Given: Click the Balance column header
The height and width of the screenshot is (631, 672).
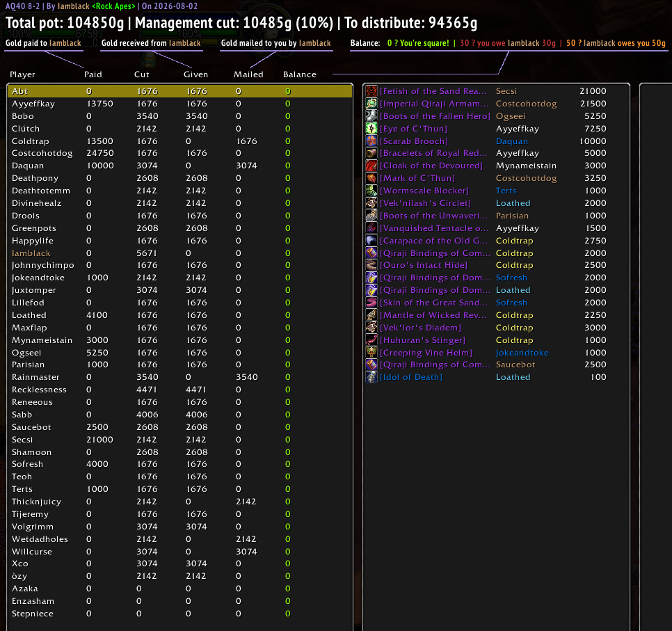Looking at the screenshot, I should tap(300, 74).
